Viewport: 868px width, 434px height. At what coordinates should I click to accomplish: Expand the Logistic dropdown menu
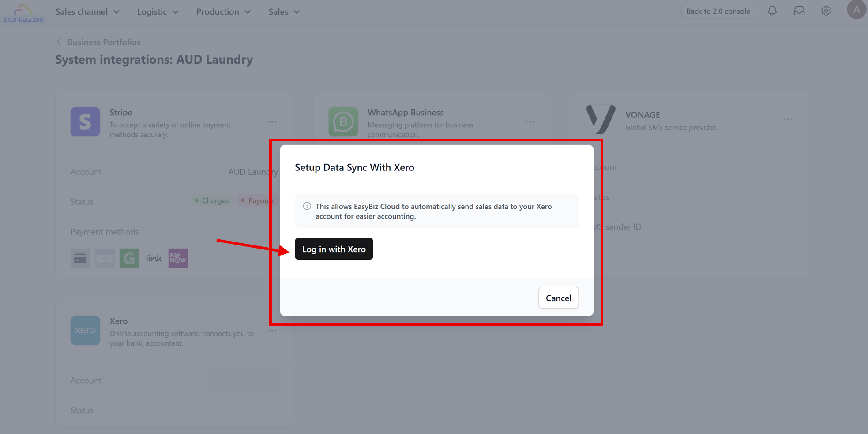coord(157,11)
